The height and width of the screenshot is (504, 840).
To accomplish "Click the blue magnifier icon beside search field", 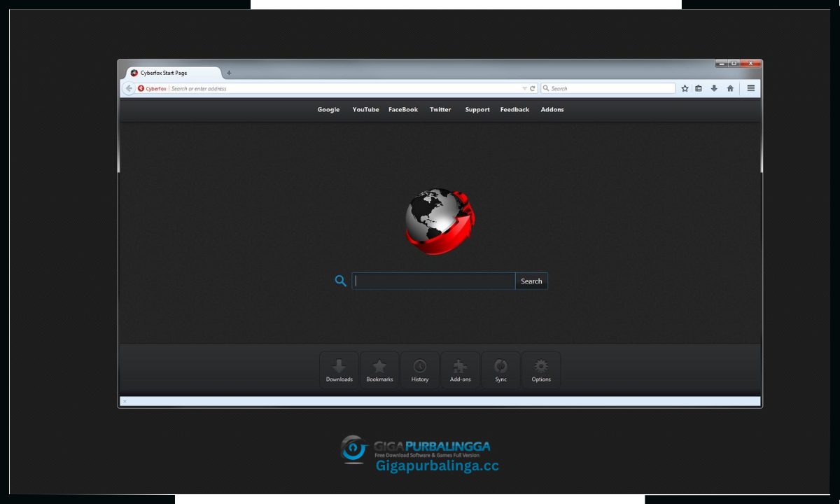I will click(341, 281).
